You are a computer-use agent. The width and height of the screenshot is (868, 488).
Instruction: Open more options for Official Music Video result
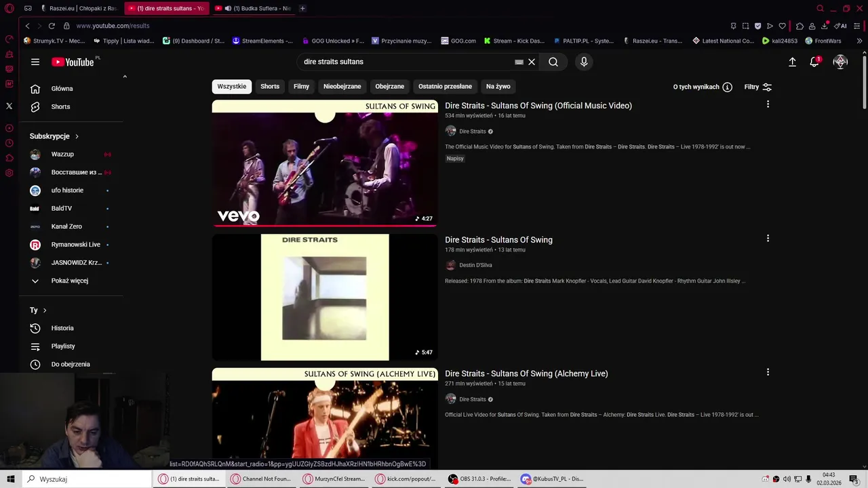pos(768,104)
